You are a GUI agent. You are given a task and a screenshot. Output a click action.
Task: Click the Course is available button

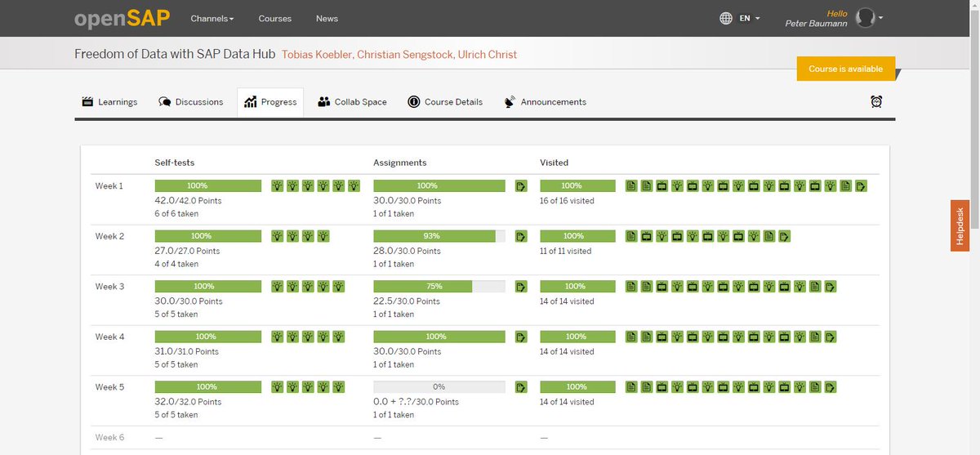click(845, 69)
